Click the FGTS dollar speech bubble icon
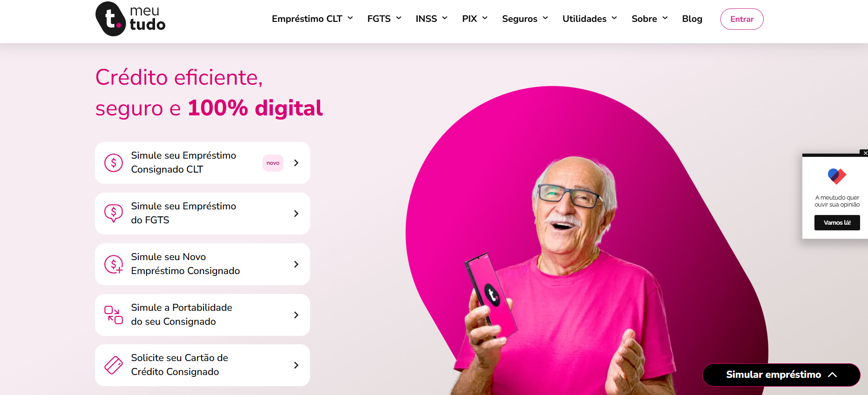868x395 pixels. click(114, 214)
